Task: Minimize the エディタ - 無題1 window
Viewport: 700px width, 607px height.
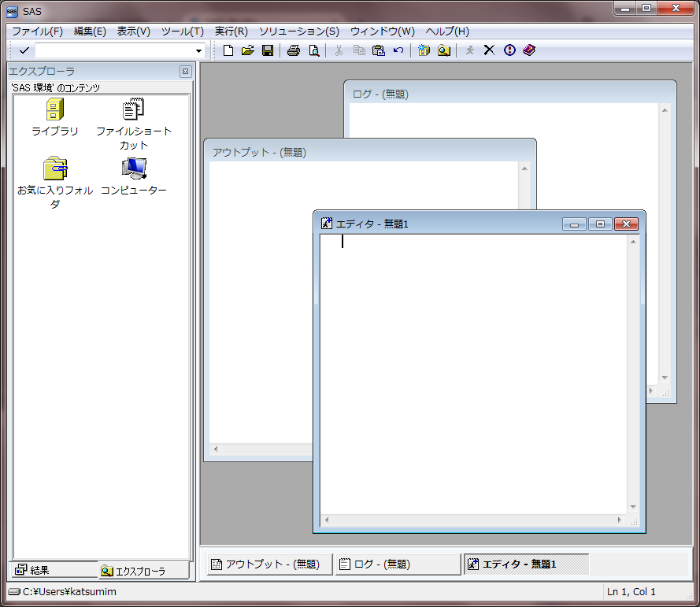Action: (574, 224)
